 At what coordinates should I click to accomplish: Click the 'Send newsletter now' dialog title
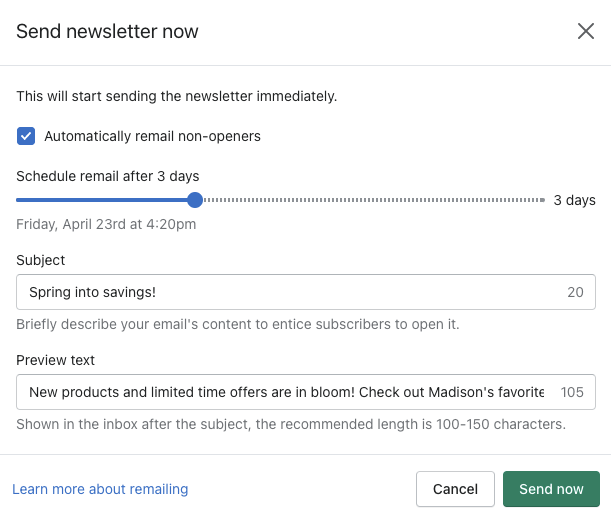(x=107, y=31)
